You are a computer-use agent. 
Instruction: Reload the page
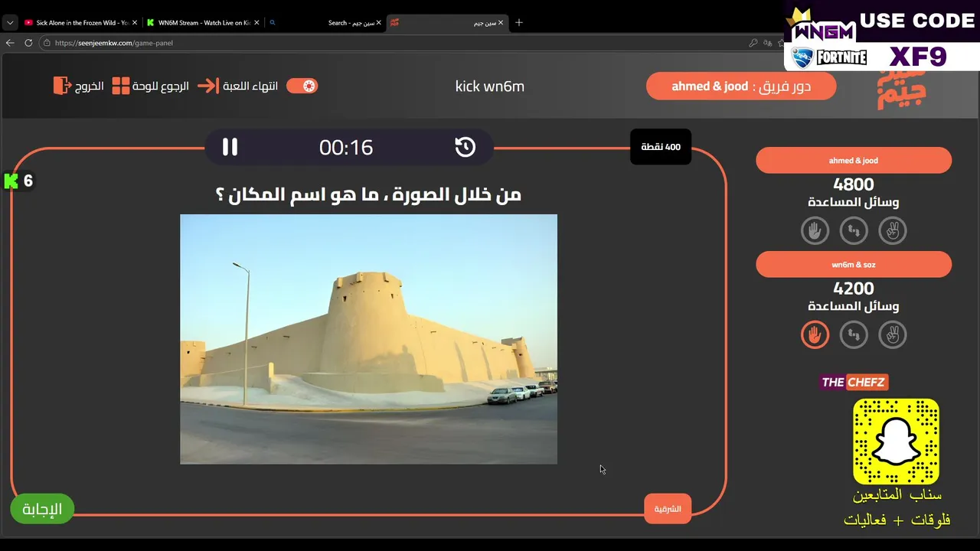click(x=28, y=43)
